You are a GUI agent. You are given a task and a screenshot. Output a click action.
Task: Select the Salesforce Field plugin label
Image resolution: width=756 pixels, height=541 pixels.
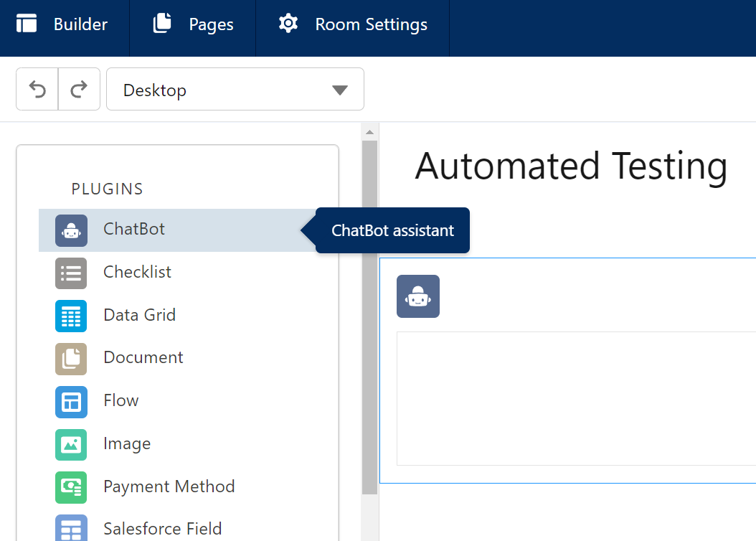click(163, 529)
